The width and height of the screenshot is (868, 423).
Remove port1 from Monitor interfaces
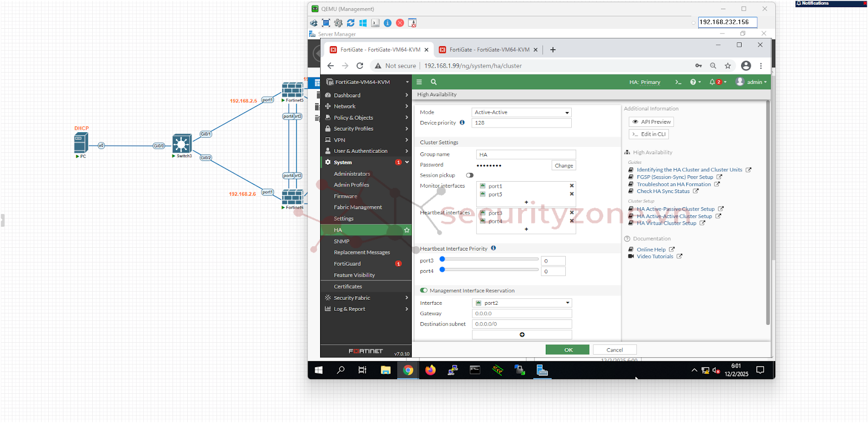pos(571,186)
